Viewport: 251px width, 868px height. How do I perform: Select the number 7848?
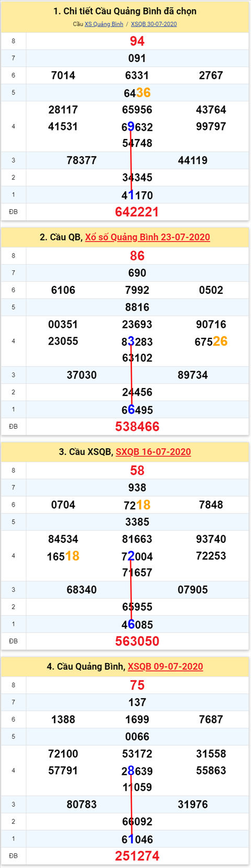coord(211,505)
